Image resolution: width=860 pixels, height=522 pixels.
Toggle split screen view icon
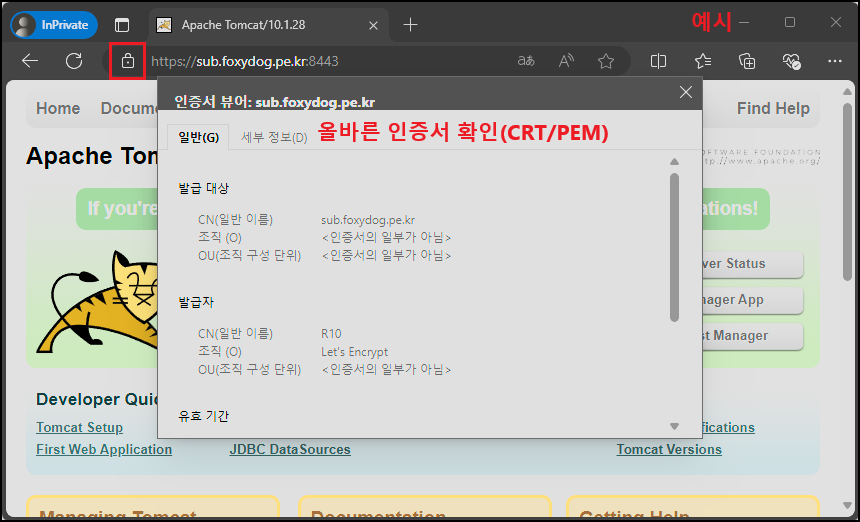coord(658,61)
